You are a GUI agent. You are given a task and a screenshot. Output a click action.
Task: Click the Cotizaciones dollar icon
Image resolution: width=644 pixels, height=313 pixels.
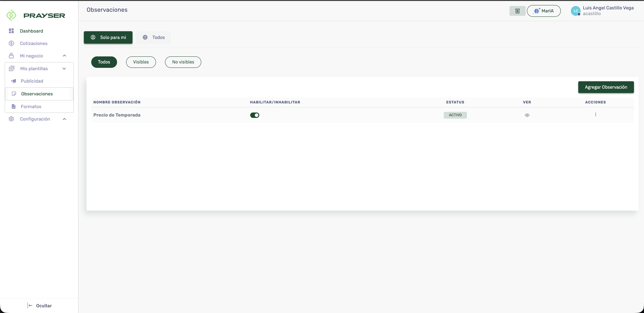coord(11,43)
